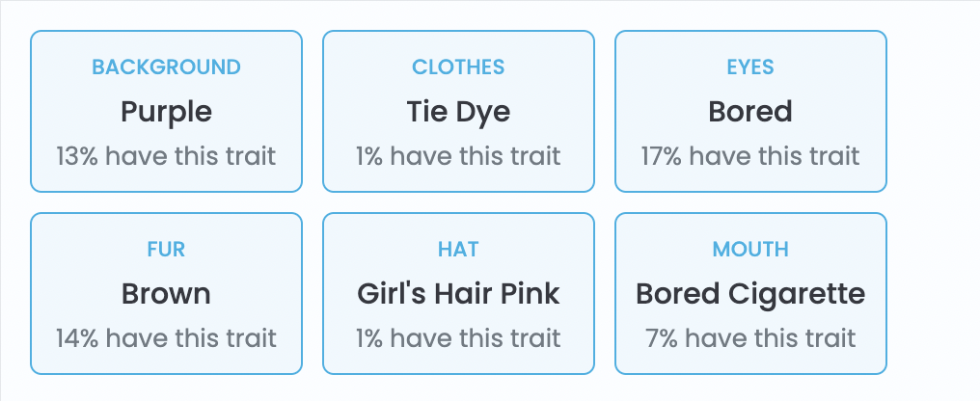980x401 pixels.
Task: Click the Bored Cigarette value text
Action: pyautogui.click(x=750, y=295)
